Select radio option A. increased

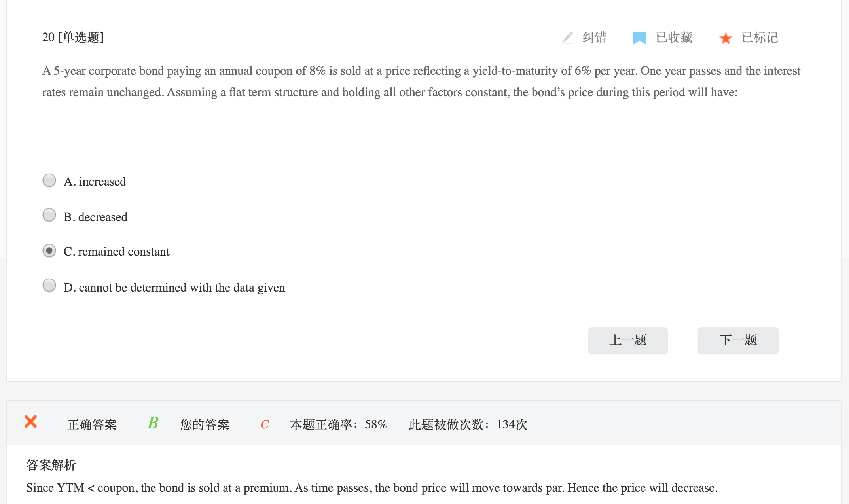(x=49, y=180)
